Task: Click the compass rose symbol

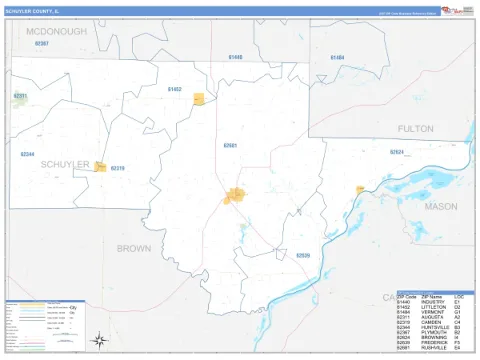Action: 99,340
